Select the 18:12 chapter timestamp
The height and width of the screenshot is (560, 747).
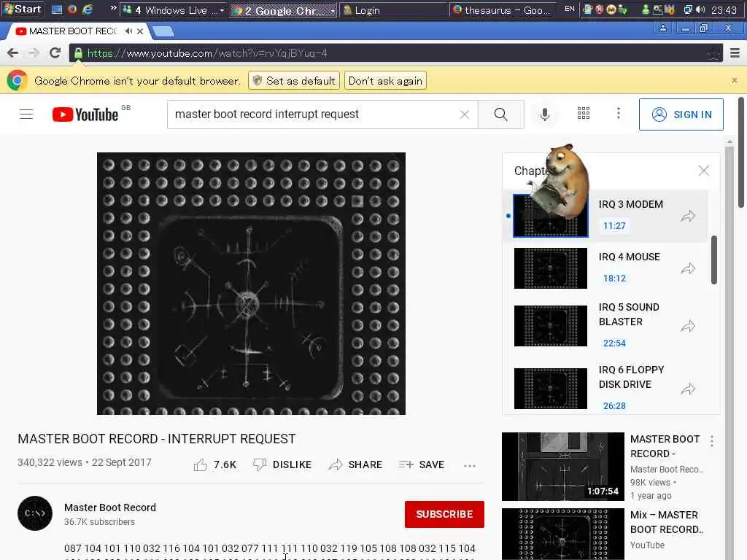614,278
